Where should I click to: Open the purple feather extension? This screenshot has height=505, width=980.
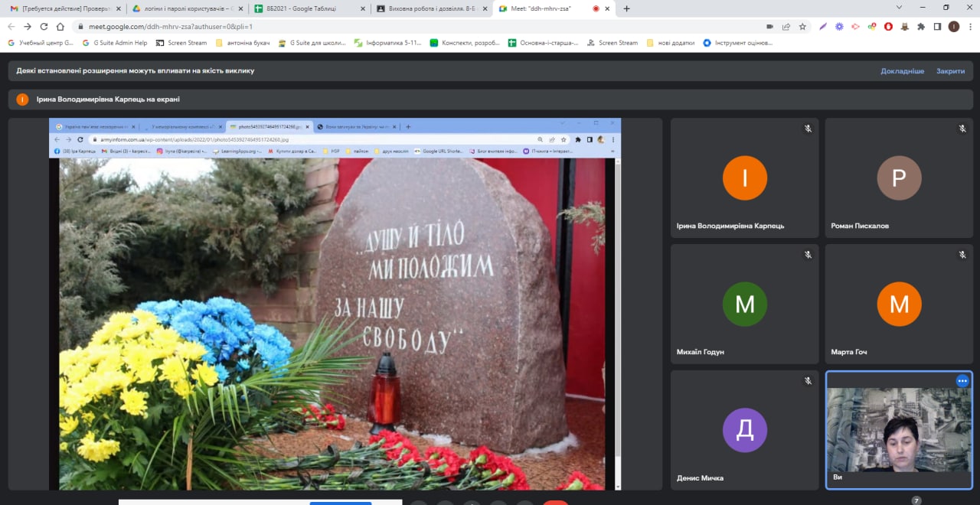click(823, 26)
